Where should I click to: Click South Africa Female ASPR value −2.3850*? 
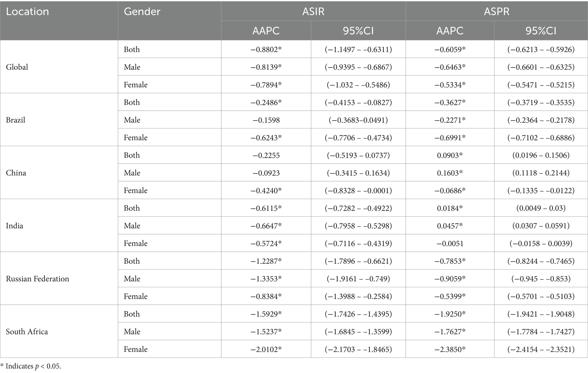click(450, 349)
